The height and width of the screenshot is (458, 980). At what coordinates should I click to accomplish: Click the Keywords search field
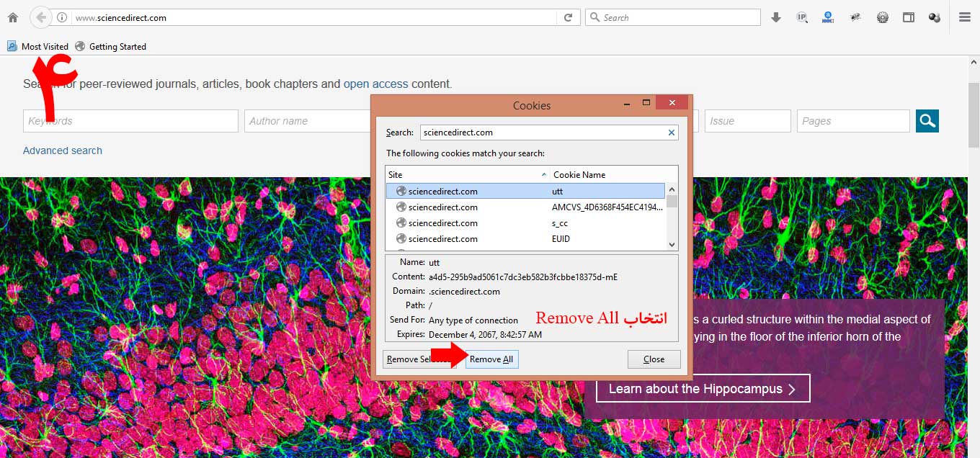tap(130, 121)
